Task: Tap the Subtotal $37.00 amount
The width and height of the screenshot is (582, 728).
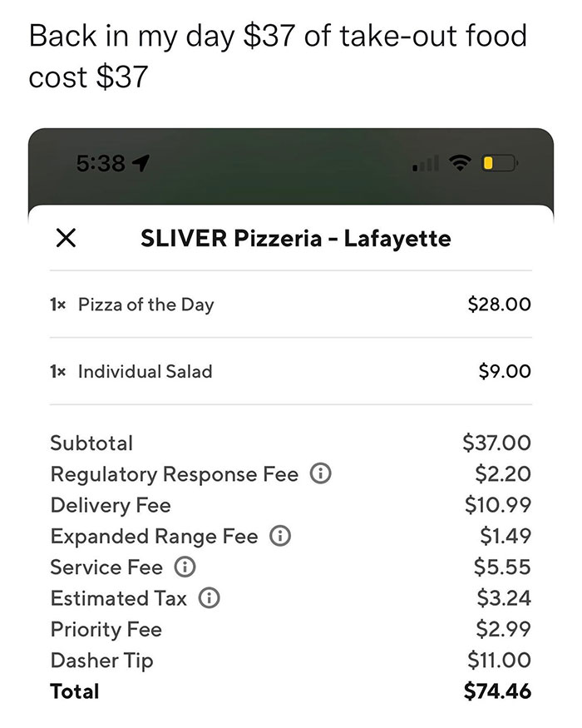Action: point(496,443)
